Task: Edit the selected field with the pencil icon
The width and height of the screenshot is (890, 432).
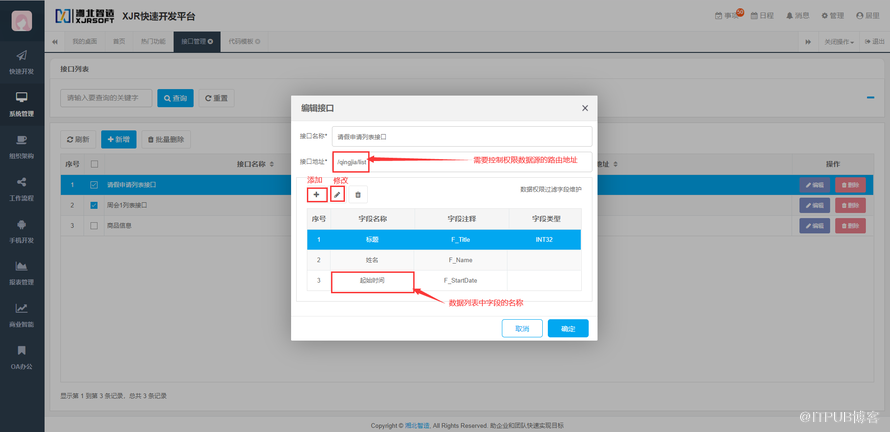Action: pyautogui.click(x=337, y=195)
